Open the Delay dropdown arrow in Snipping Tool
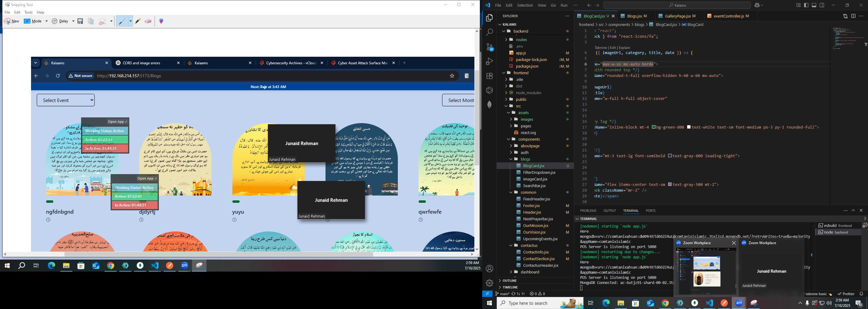 73,21
